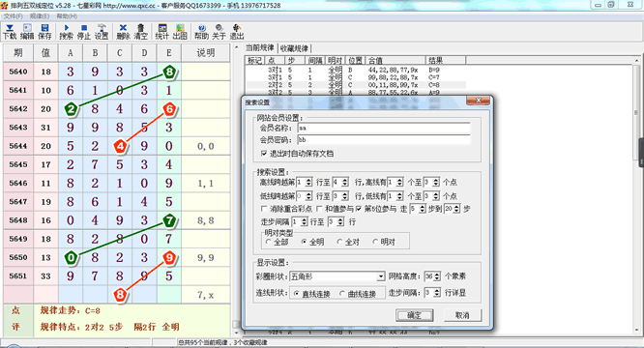Image resolution: width=644 pixels, height=348 pixels.
Task: Click the 删除 delete toolbar icon
Action: (123, 32)
